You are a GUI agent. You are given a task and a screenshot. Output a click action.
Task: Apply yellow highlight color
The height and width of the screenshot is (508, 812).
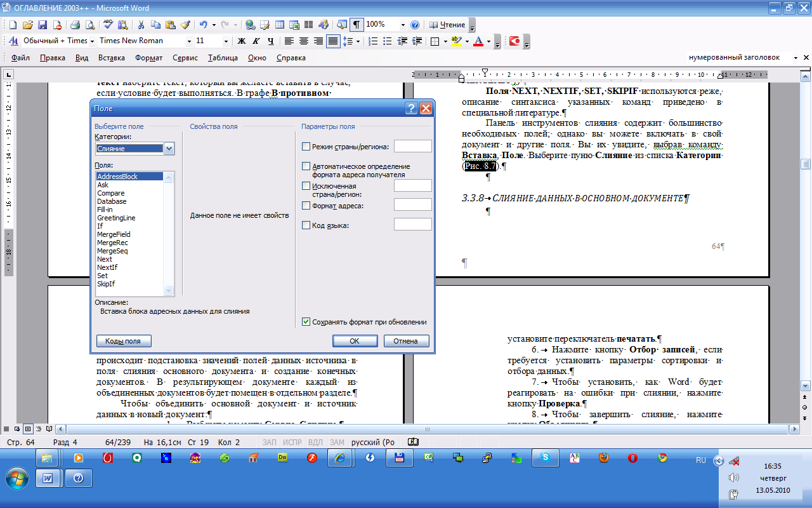pos(455,41)
